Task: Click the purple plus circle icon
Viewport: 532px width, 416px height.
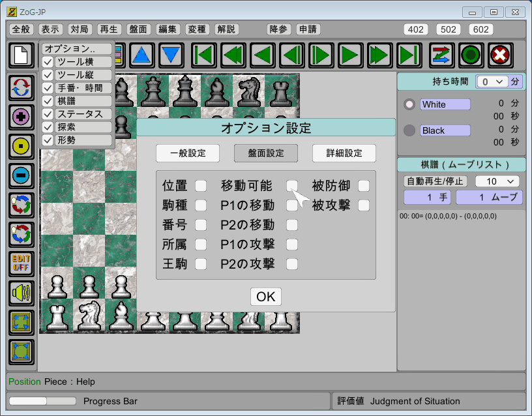Action: pos(22,117)
